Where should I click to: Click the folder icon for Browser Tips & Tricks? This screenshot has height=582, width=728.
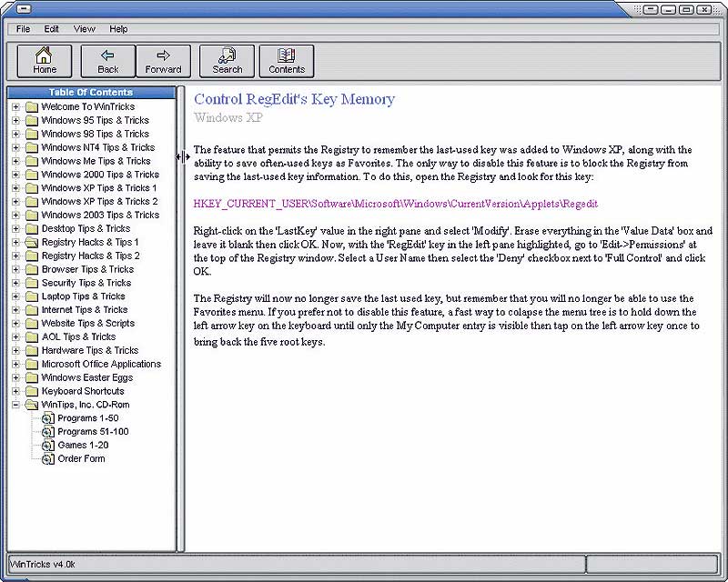pos(32,269)
